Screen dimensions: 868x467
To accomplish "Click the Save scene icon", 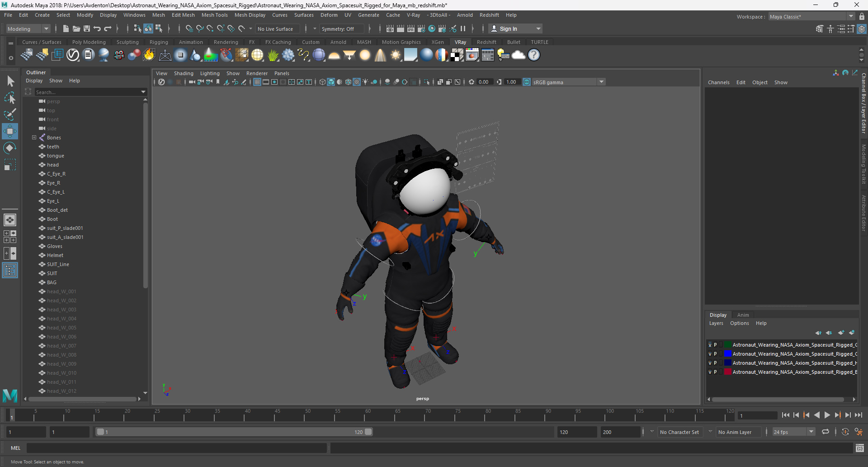I will (87, 29).
